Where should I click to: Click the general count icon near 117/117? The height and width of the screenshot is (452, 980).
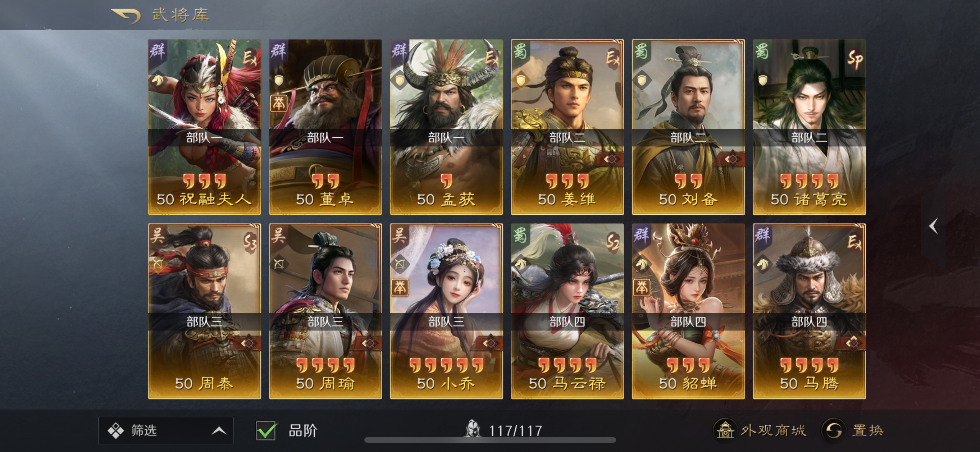[x=473, y=429]
